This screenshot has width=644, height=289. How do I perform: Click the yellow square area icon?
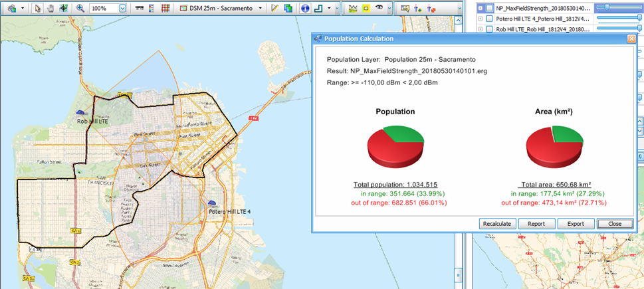point(366,8)
